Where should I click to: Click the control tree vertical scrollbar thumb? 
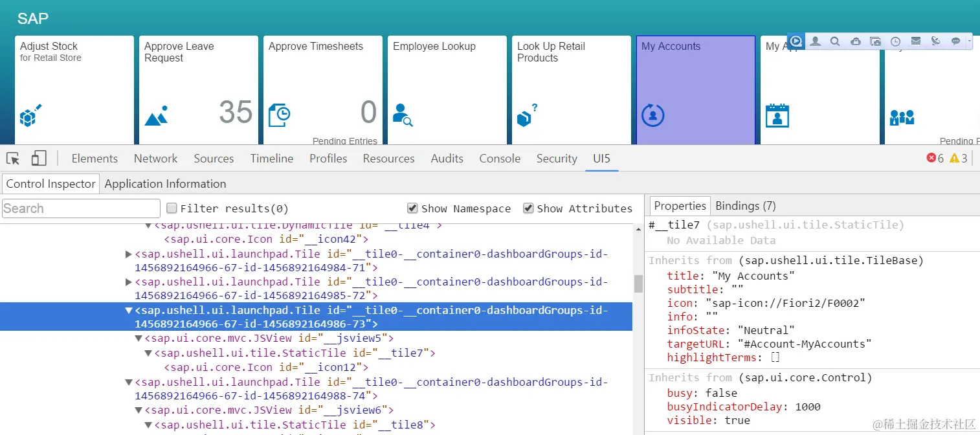[638, 284]
